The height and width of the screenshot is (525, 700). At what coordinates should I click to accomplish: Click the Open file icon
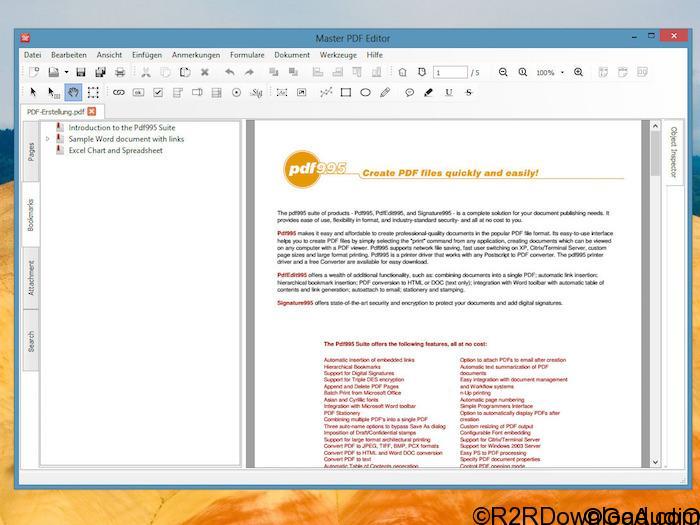(x=54, y=72)
